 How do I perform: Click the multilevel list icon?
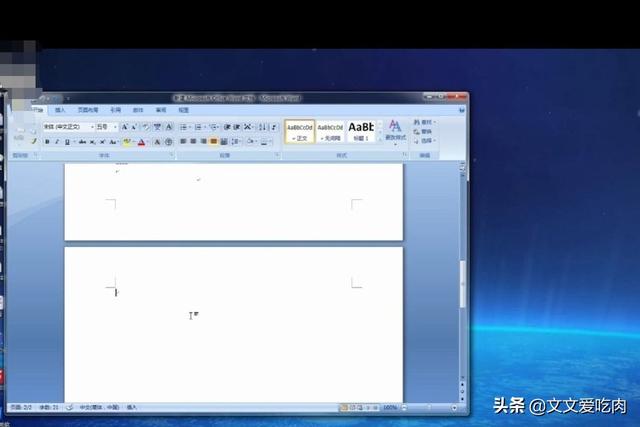pos(213,127)
